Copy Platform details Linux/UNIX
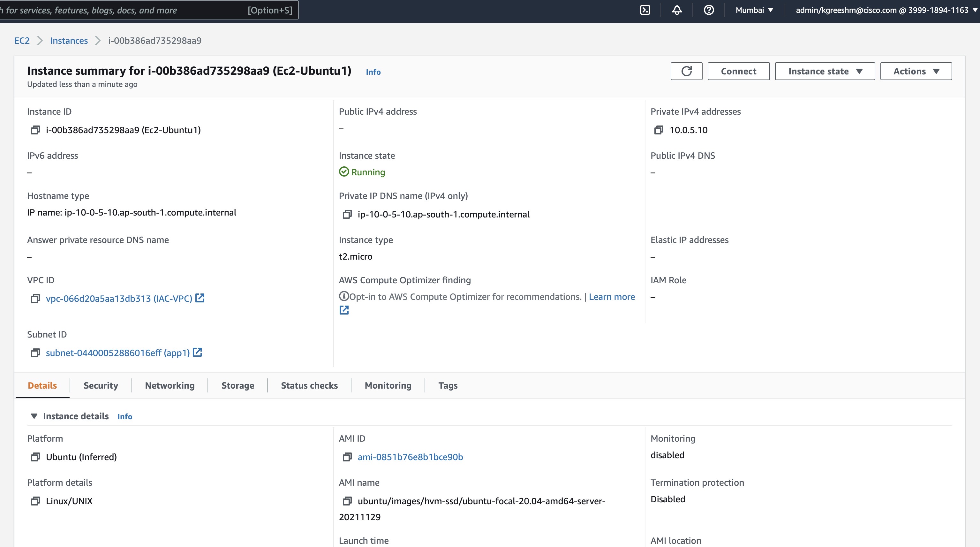The width and height of the screenshot is (980, 547). point(35,501)
